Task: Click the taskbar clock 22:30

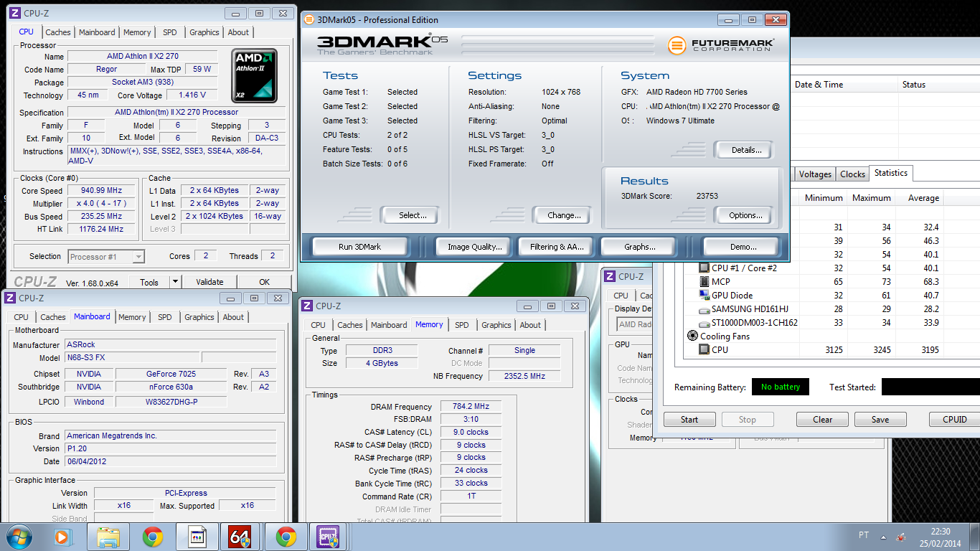Action: coord(940,532)
